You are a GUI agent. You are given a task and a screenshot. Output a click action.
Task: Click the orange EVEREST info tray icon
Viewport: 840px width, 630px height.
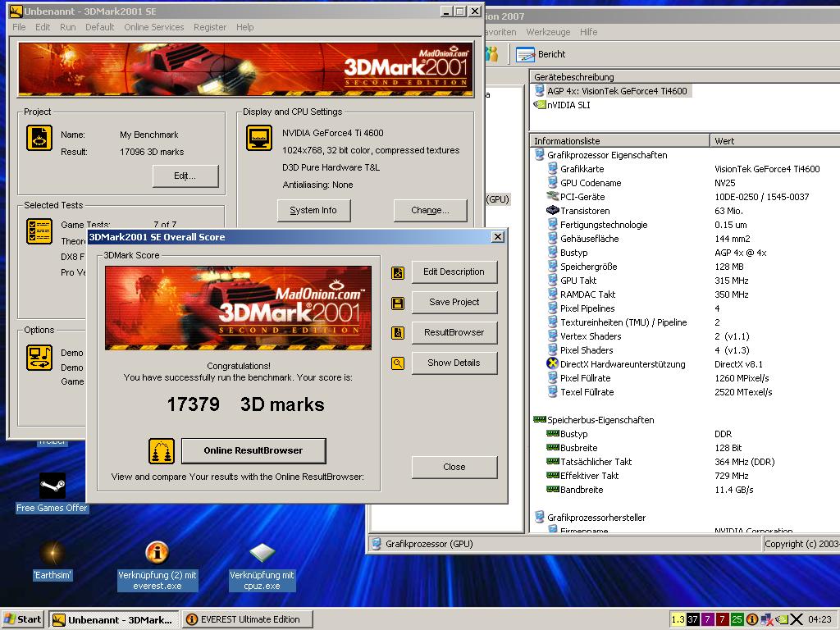[x=751, y=619]
